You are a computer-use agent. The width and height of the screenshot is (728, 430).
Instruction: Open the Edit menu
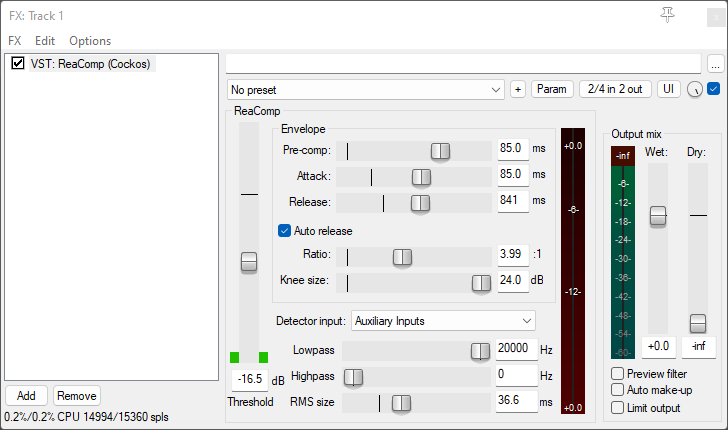[45, 41]
